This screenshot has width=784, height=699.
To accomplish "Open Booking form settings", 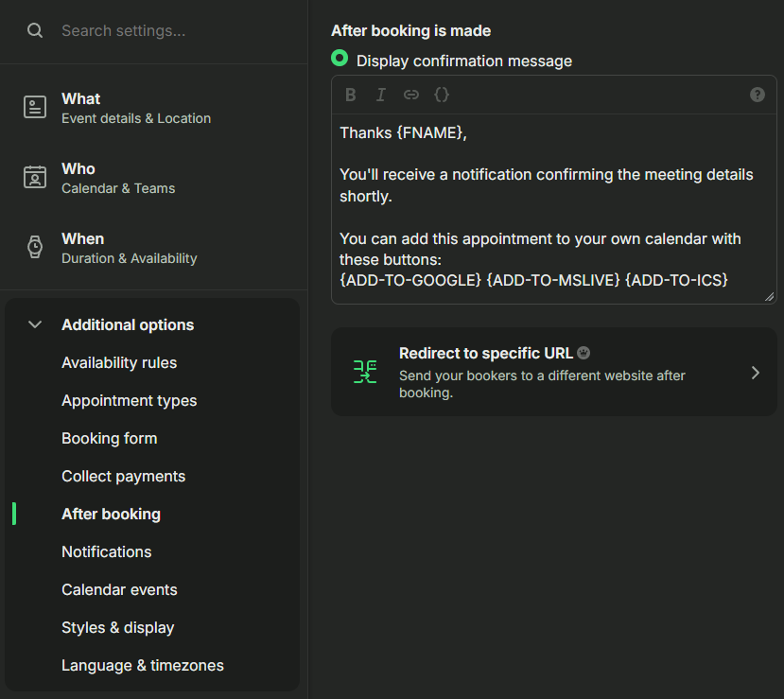I will pos(110,439).
